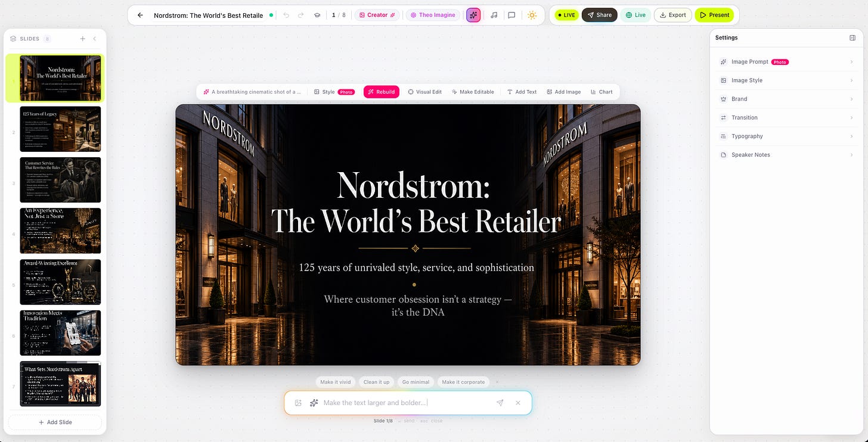
Task: Choose Add Image in the slide toolbar
Action: 564,92
